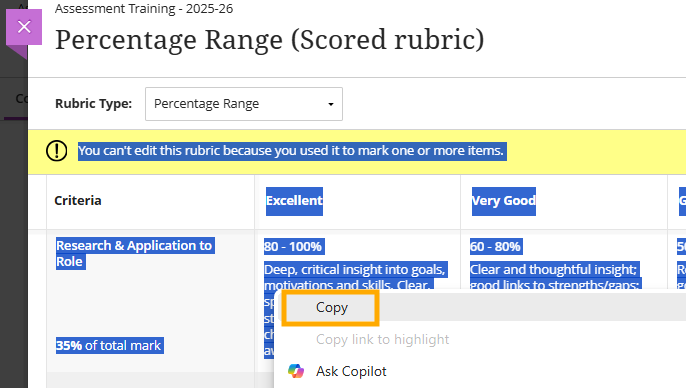Open the Rubric Type dropdown

point(244,104)
